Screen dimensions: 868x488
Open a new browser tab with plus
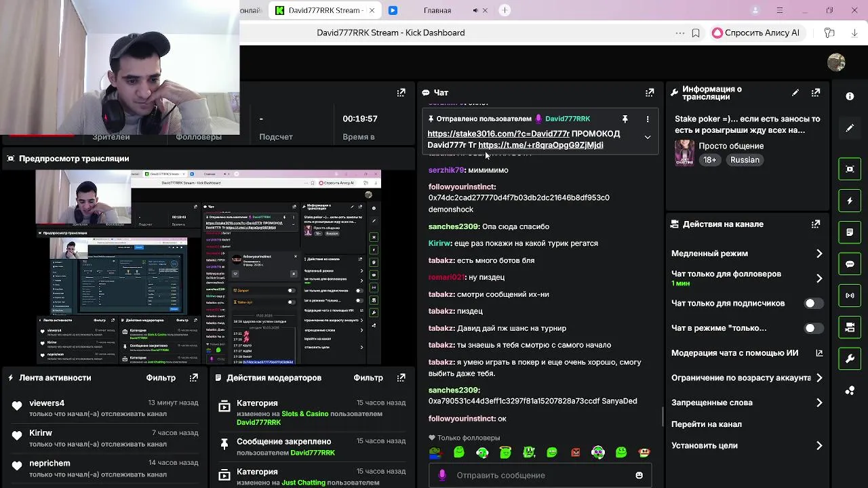(505, 10)
